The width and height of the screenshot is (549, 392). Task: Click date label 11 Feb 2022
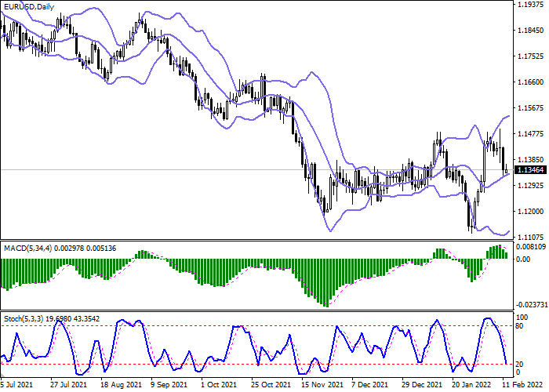coord(522,385)
